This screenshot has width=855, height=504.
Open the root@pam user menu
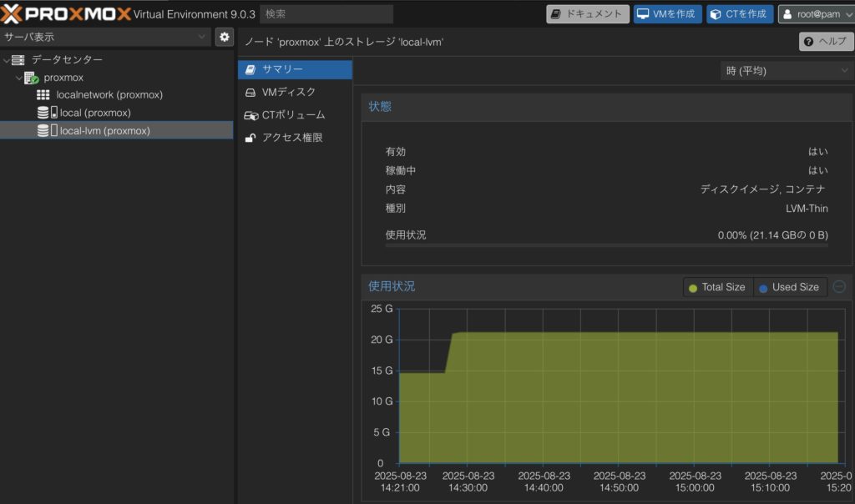click(816, 14)
